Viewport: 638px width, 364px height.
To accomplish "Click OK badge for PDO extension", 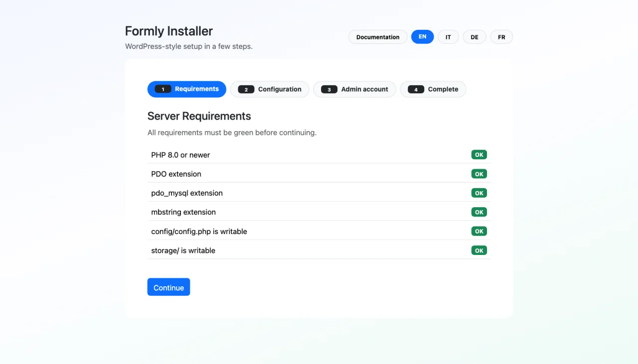I will (x=479, y=174).
